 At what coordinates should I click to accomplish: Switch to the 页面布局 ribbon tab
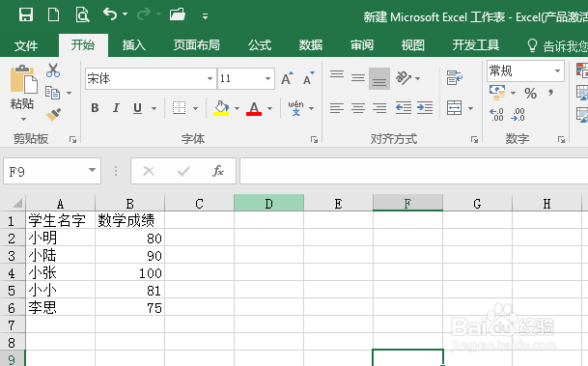click(x=197, y=45)
